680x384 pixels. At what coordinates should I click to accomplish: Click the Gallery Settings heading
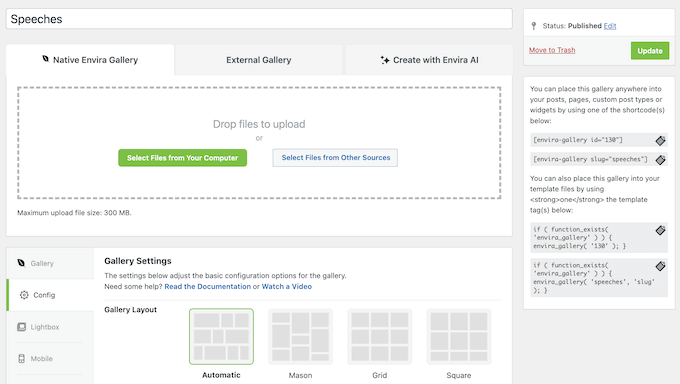138,261
